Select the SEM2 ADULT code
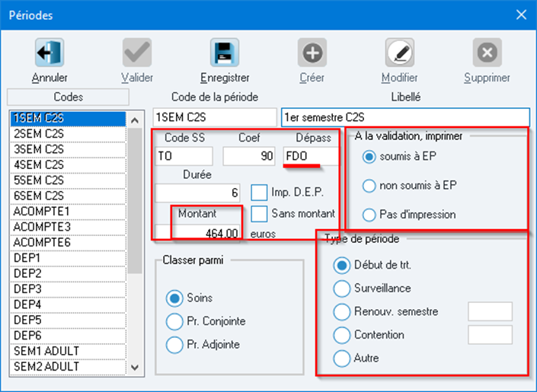This screenshot has width=537, height=392. coord(68,366)
